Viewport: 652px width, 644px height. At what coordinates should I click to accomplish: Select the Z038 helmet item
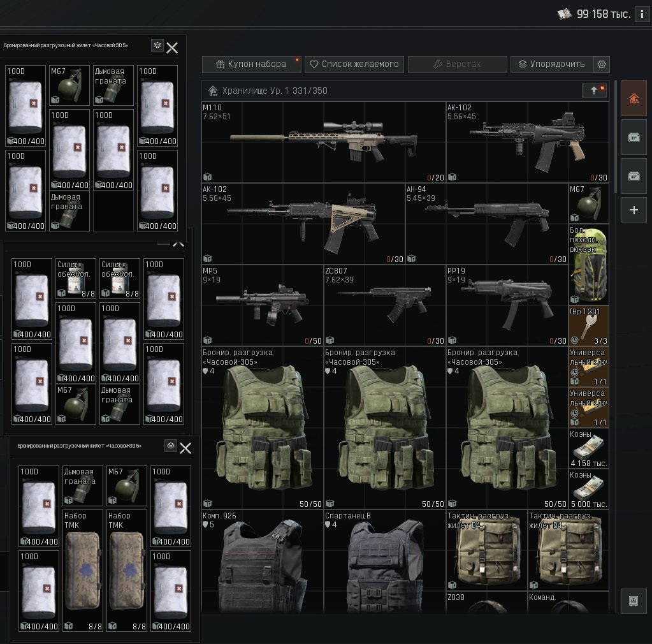click(x=486, y=603)
